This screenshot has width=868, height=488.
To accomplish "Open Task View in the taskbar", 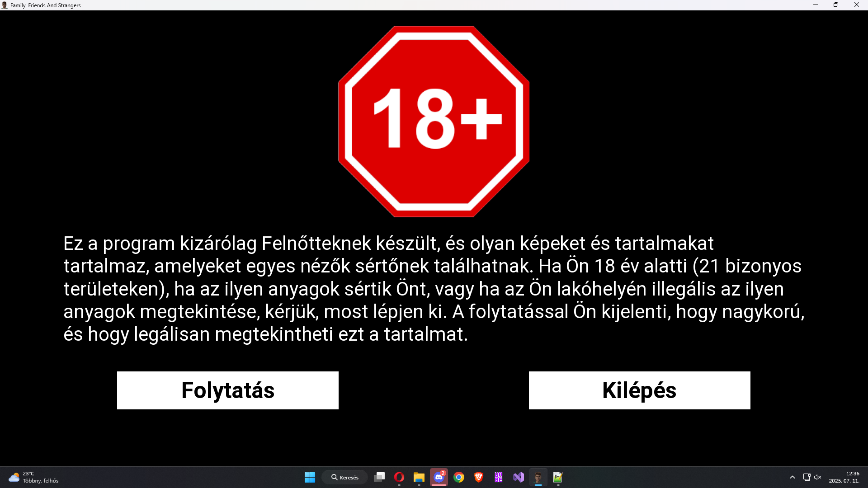I will pyautogui.click(x=379, y=477).
